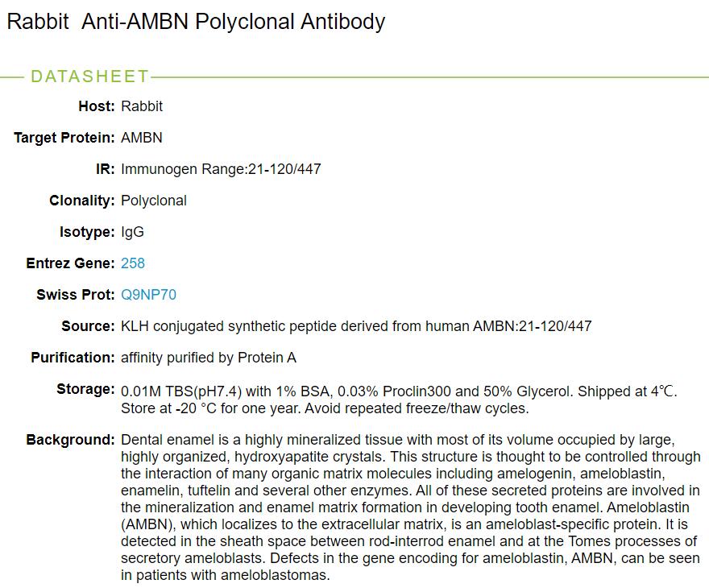Select the Clonality value 'Polyclonal'
Screen dimensions: 709x588
(154, 201)
